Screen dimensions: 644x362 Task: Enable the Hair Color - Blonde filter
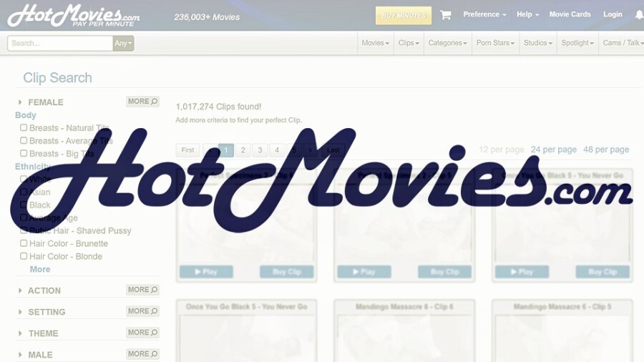pos(24,256)
